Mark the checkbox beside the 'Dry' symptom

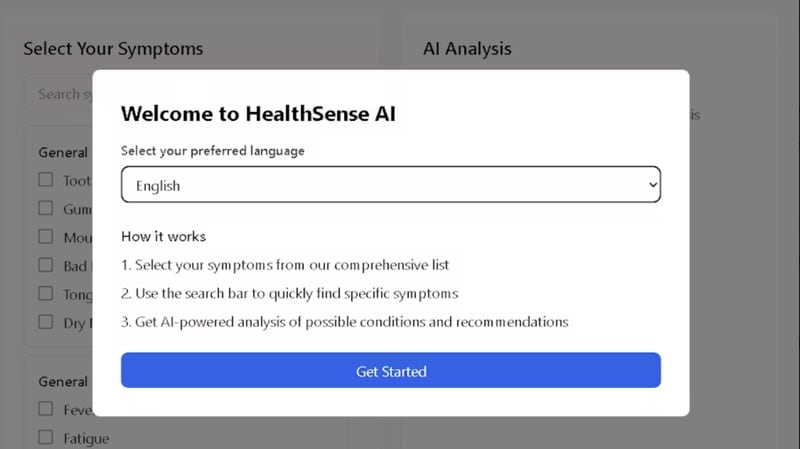[x=46, y=322]
